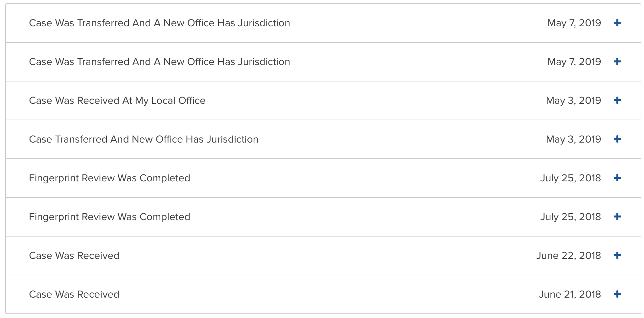Expand the topmost May 7, 2019 entry's plus icon
This screenshot has height=318, width=644.
click(617, 23)
